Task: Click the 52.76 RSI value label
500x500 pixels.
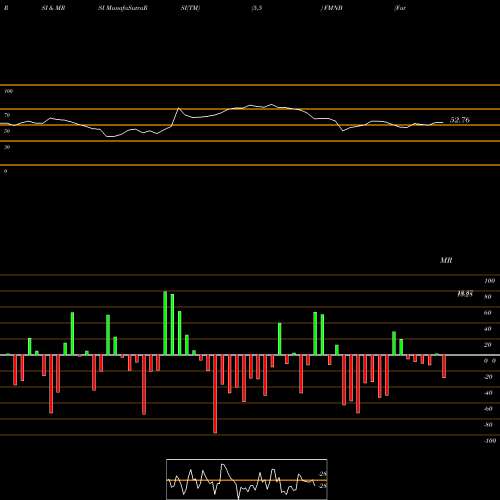Action: point(460,120)
